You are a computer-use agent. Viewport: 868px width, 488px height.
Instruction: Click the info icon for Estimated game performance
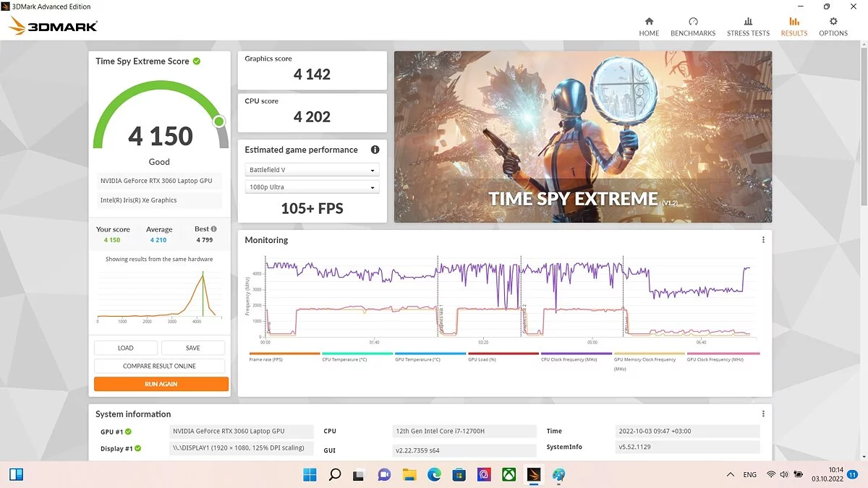[375, 150]
